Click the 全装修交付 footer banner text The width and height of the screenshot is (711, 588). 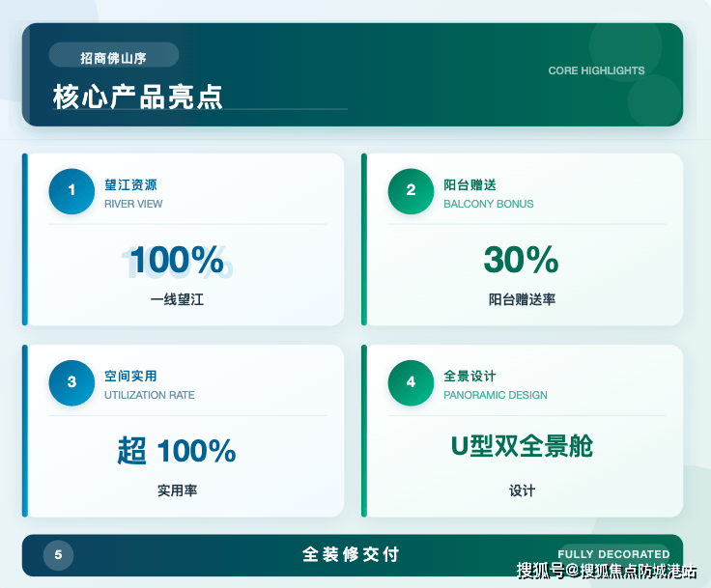point(351,554)
